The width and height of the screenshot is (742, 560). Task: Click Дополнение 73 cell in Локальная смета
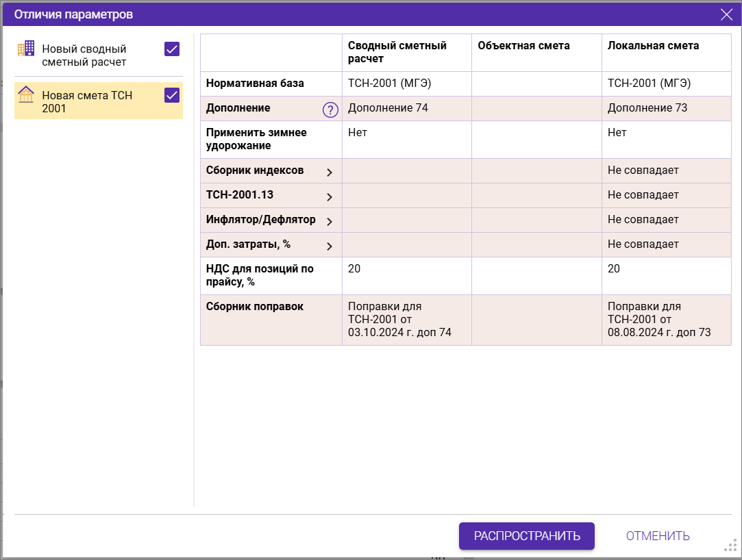coord(647,108)
